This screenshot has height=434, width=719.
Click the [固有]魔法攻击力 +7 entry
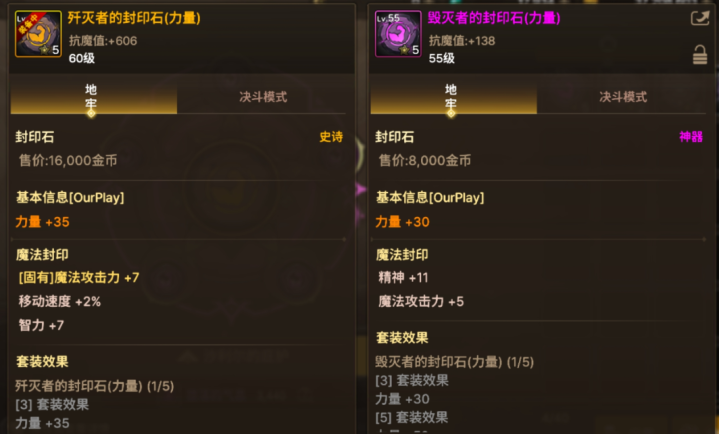pyautogui.click(x=79, y=278)
